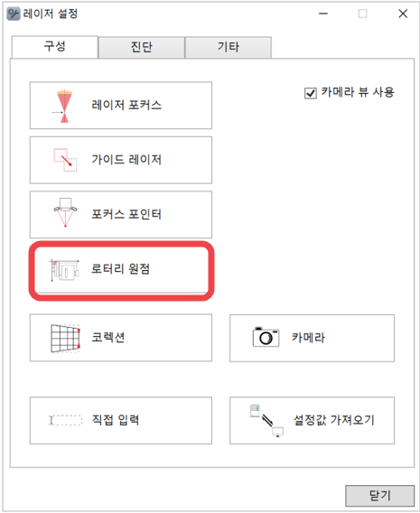This screenshot has width=420, height=513.
Task: Click the rotary origin device icon
Action: click(x=64, y=270)
